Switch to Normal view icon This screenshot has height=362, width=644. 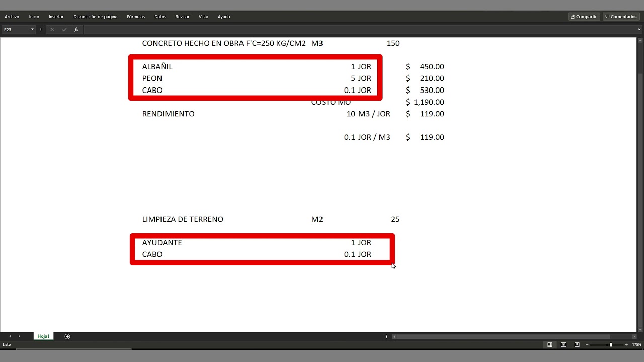click(550, 345)
